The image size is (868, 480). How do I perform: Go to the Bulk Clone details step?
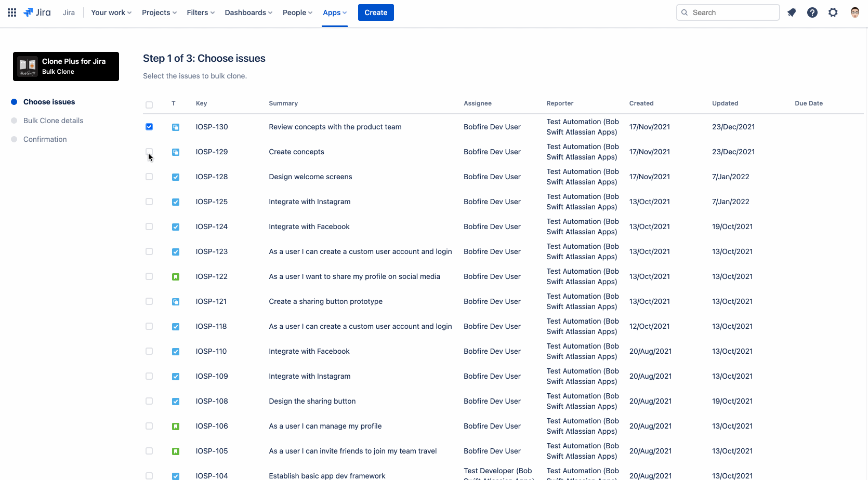click(x=53, y=121)
